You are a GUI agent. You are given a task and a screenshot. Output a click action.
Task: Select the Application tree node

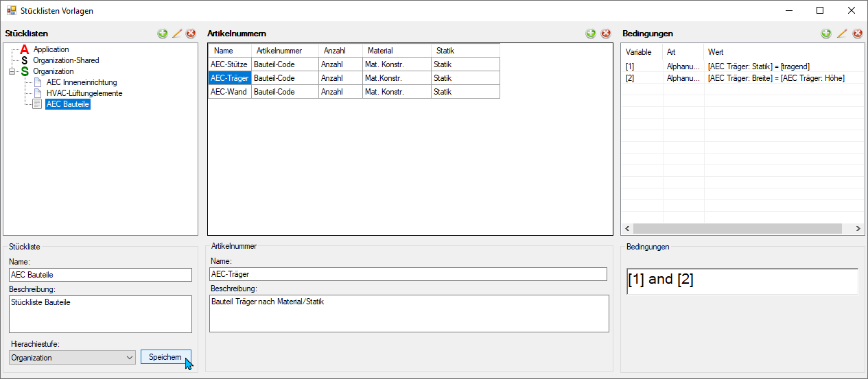click(x=51, y=49)
